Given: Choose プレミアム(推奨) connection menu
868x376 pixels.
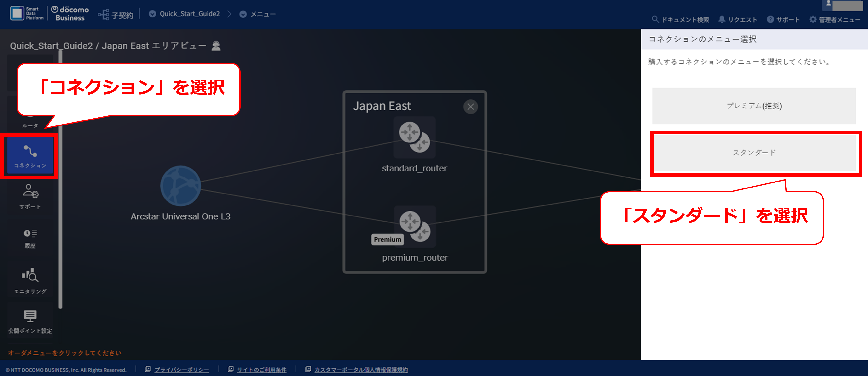Looking at the screenshot, I should click(754, 106).
